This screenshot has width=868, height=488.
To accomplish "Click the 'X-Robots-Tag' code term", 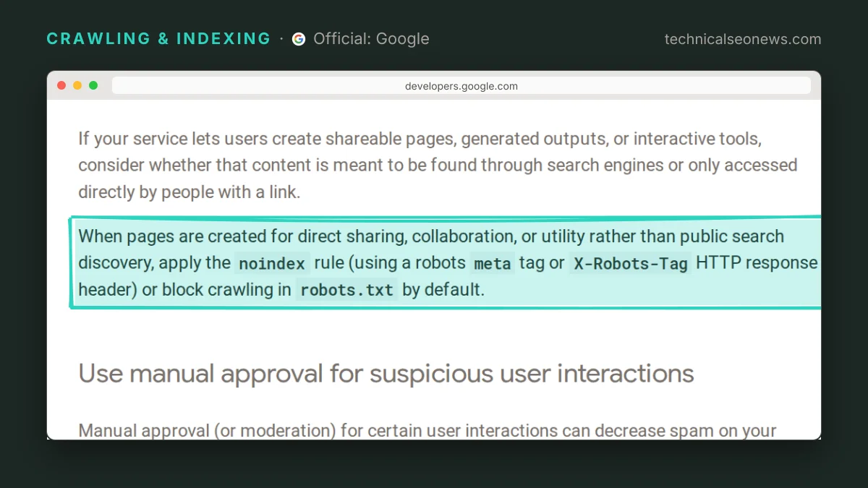I will point(631,263).
